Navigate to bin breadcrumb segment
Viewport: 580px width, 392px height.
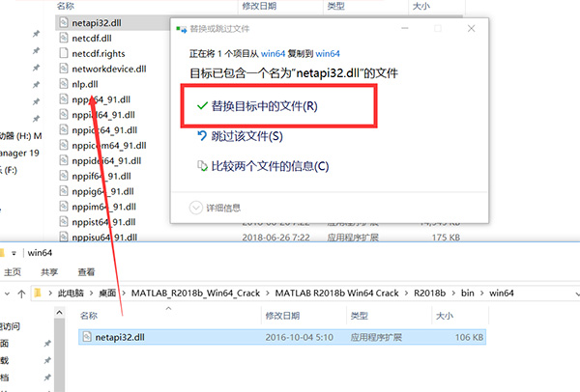coord(468,294)
